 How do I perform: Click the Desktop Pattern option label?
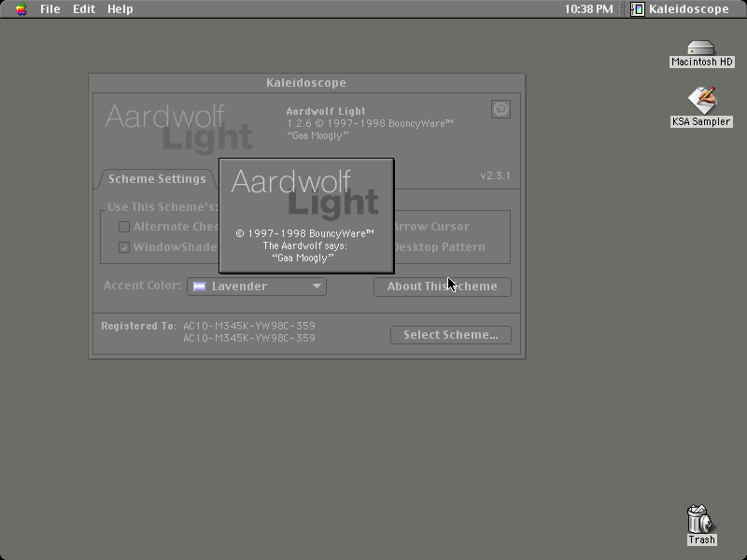(439, 247)
